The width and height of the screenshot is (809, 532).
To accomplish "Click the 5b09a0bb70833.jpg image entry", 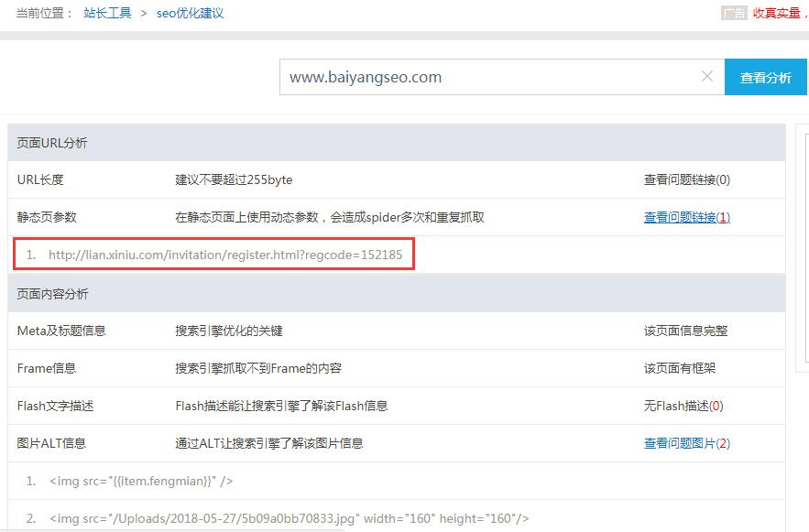I will pyautogui.click(x=289, y=518).
